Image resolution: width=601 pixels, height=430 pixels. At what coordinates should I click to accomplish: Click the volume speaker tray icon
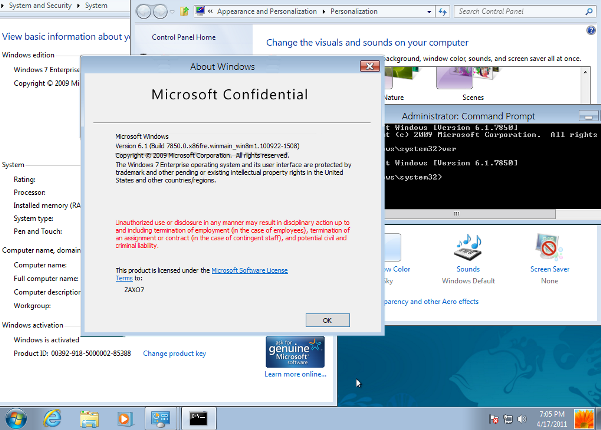click(x=522, y=419)
